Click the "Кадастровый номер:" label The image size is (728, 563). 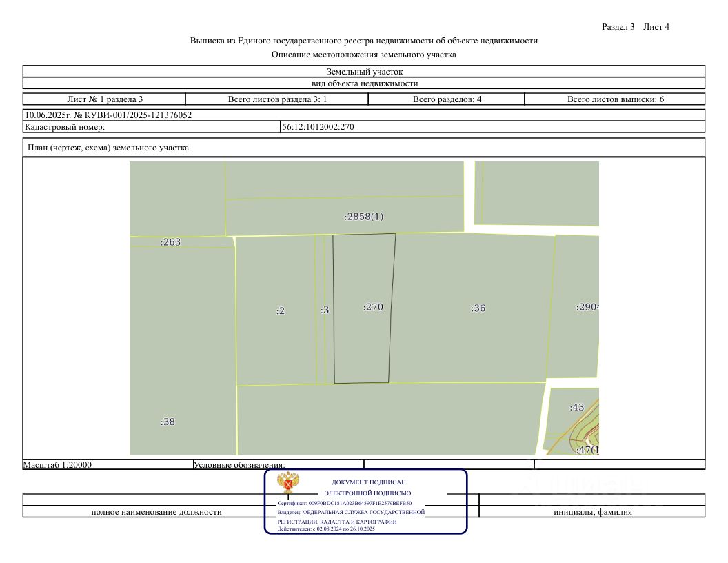[65, 127]
